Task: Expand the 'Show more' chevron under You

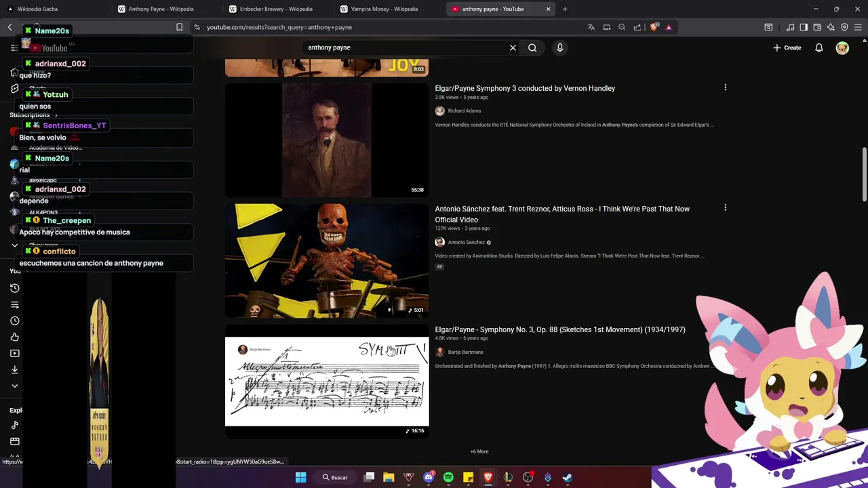Action: pyautogui.click(x=15, y=386)
